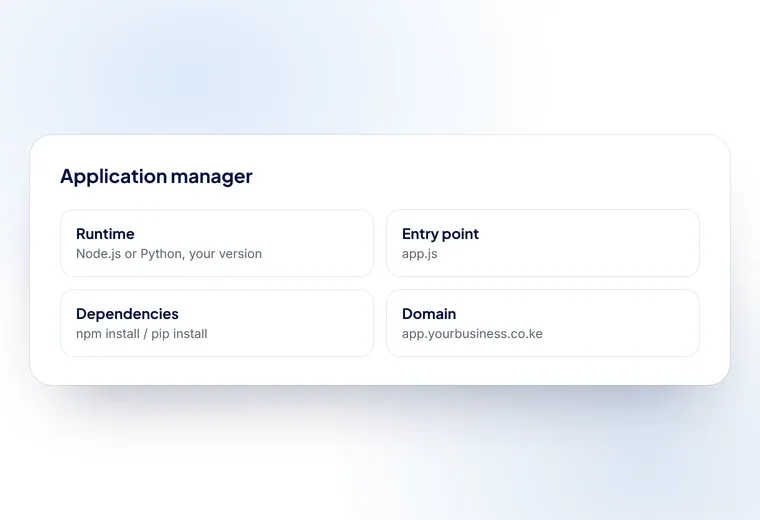
Task: Click the Application manager heading
Action: (156, 176)
